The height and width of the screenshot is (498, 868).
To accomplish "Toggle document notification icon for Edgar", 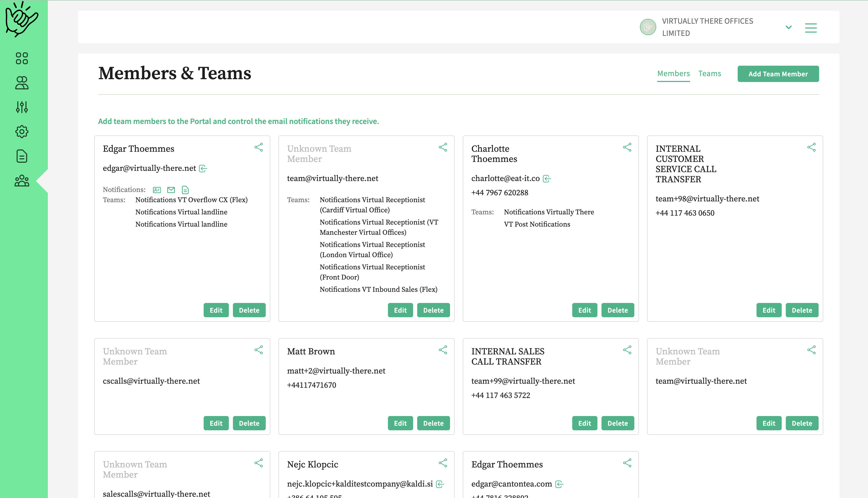I will pos(185,190).
